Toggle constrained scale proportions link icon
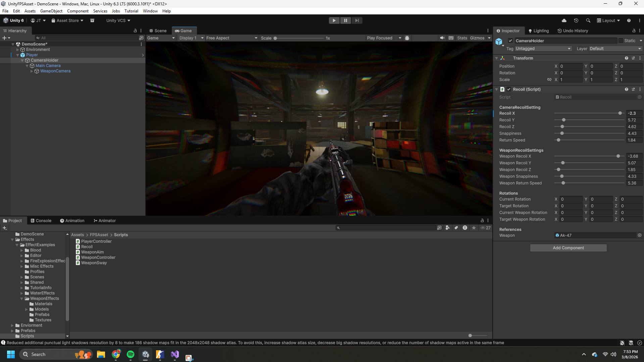Screen dimensions: 644x362 549,80
